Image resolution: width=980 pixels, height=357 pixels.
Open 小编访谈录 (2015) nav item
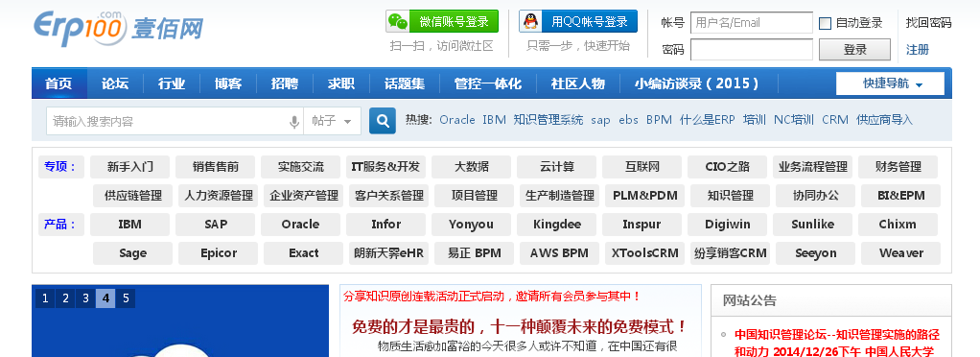(x=699, y=83)
